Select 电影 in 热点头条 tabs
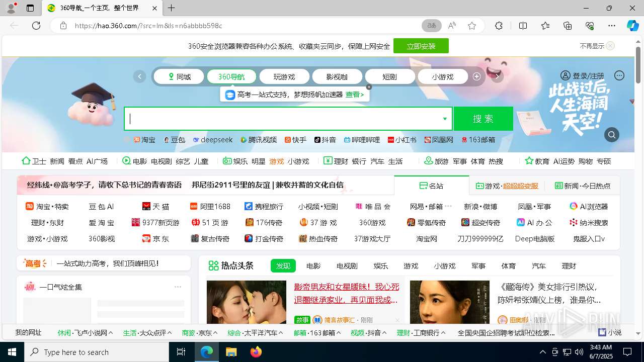Image resolution: width=644 pixels, height=362 pixels. pos(313,266)
